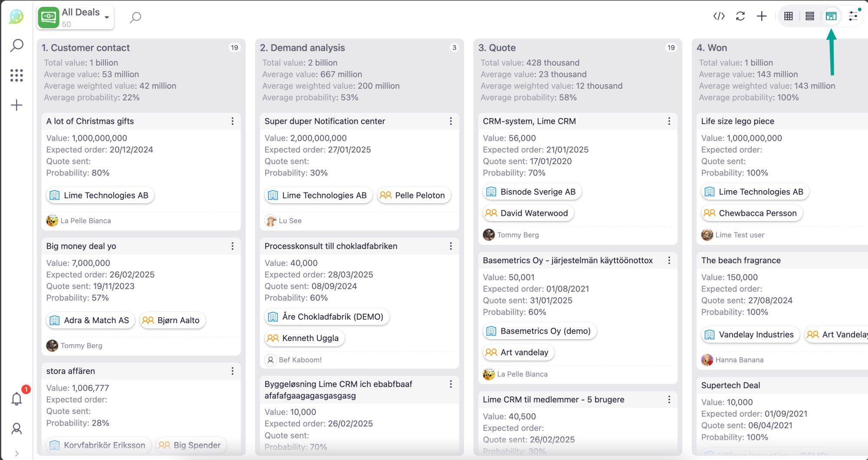Open menu for Basemetrics Oy card
This screenshot has width=868, height=460.
pyautogui.click(x=669, y=260)
